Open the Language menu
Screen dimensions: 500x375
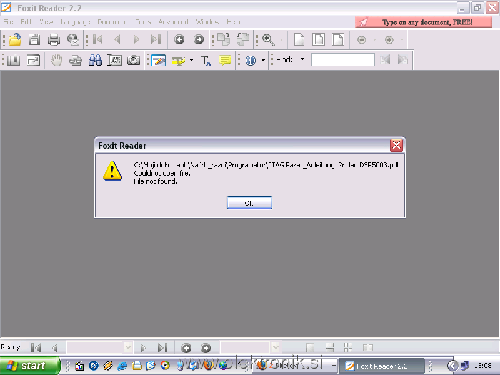tap(75, 22)
